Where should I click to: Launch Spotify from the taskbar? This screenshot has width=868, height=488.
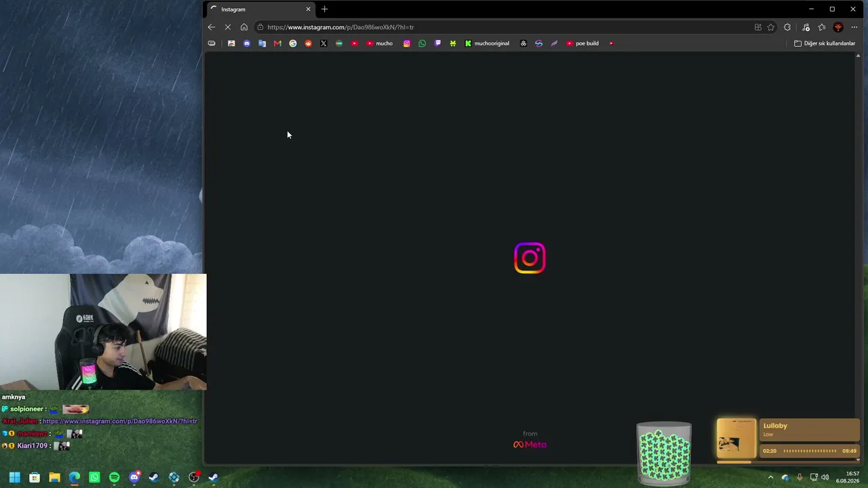114,477
